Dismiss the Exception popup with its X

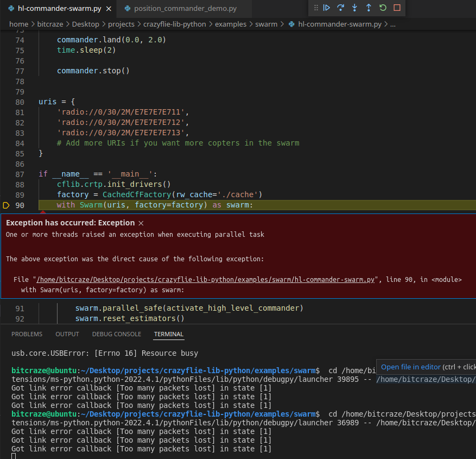coord(140,223)
